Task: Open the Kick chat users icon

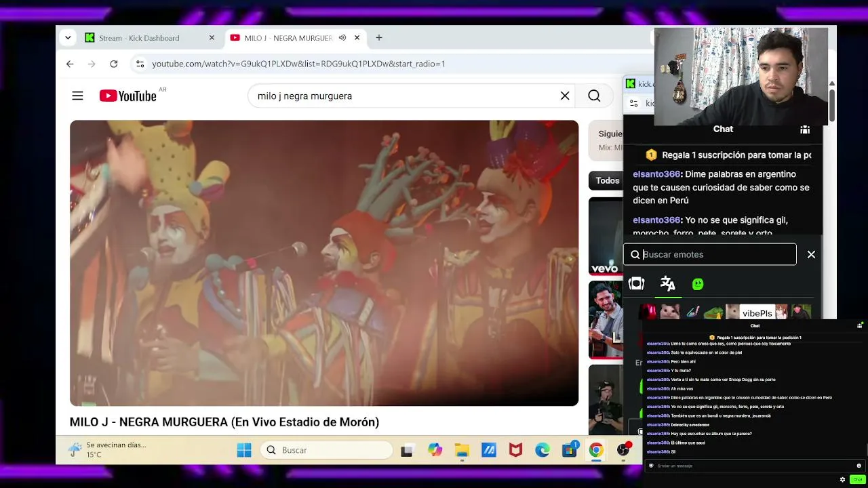Action: (x=805, y=129)
